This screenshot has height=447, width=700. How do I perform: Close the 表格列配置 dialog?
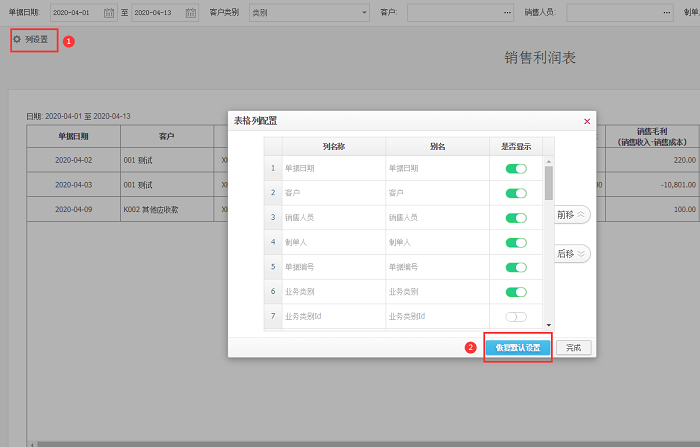(x=586, y=121)
